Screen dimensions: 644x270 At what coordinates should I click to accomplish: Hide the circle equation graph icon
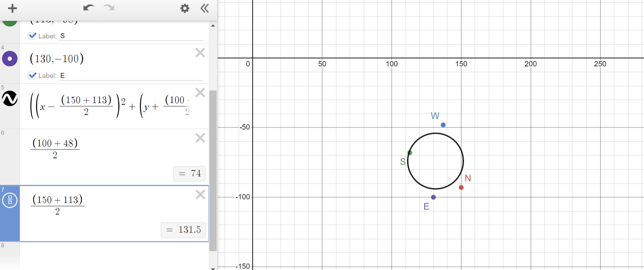[10, 98]
